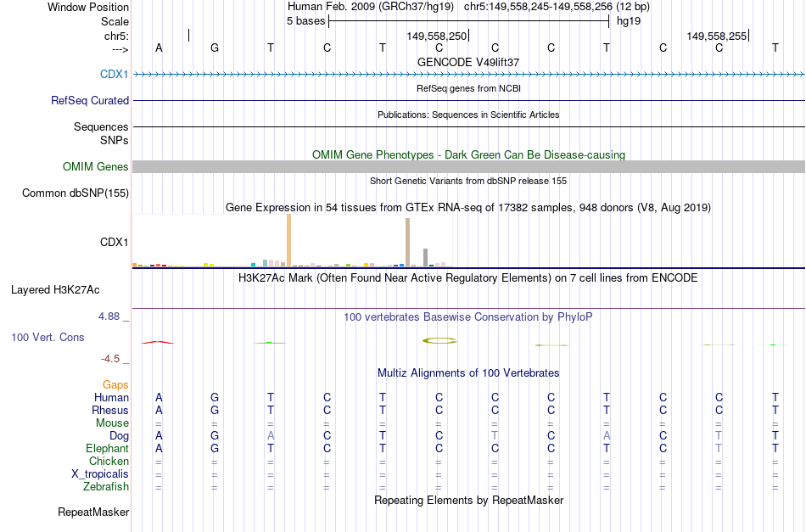Click the 4.88 PhyloP maximum value
Viewport: 806px width, 532px height.
109,316
